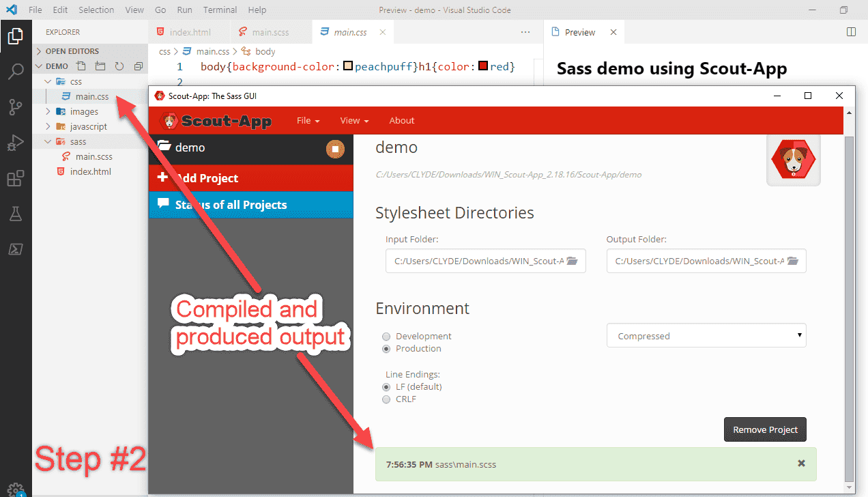Create a new folder in DEMO explorer
Screen dimensions: 868x497
tap(100, 66)
